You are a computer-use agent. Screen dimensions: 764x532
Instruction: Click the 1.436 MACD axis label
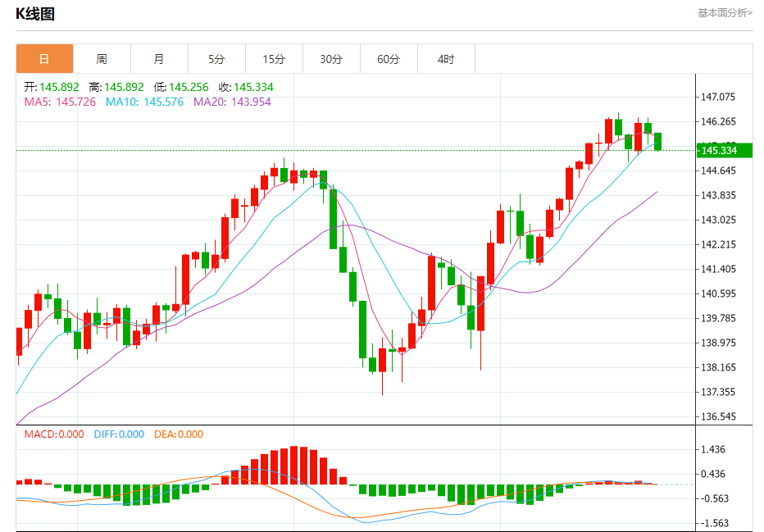[713, 449]
